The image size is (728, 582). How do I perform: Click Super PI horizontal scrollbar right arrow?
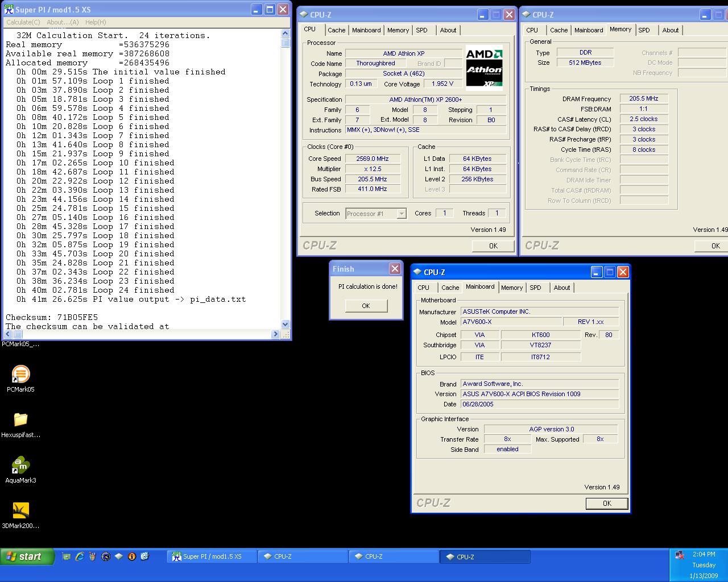pos(276,334)
